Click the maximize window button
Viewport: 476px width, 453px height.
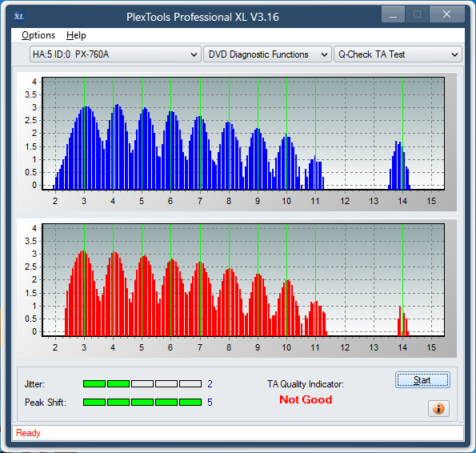[417, 14]
